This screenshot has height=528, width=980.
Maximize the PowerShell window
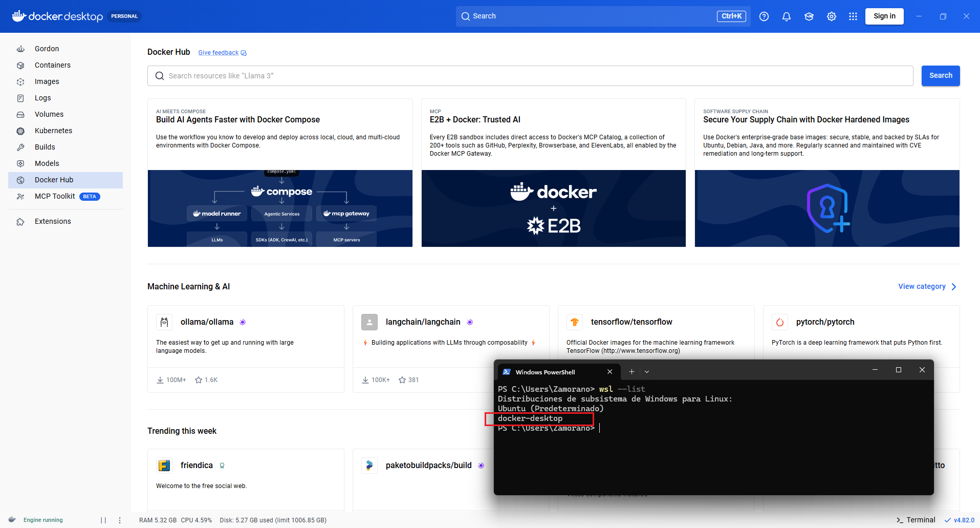click(899, 370)
